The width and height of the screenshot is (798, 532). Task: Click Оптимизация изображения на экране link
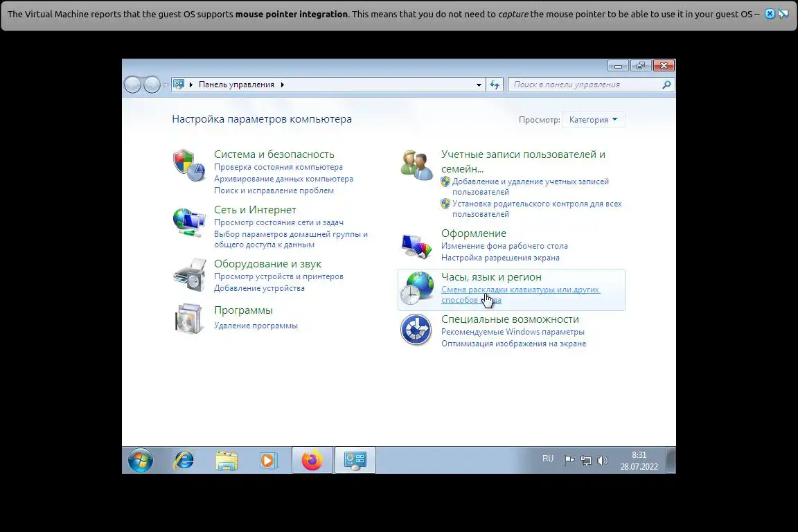tap(513, 344)
